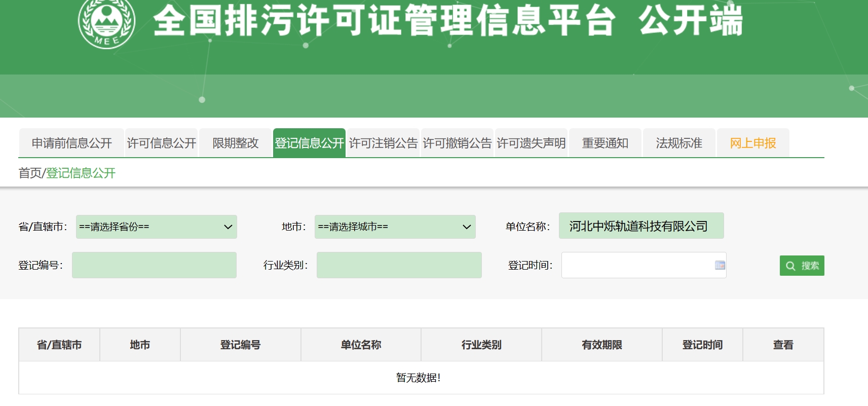Click the 登记时间 date input field

636,265
